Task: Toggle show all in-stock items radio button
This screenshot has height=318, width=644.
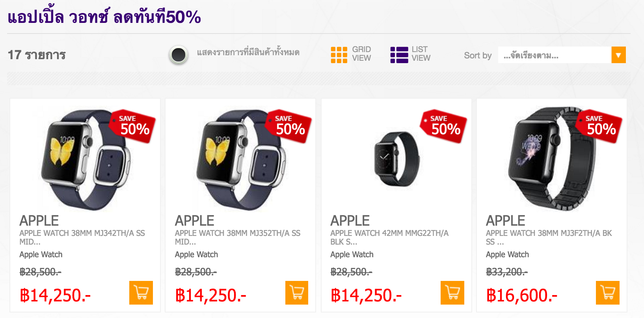Action: coord(179,55)
